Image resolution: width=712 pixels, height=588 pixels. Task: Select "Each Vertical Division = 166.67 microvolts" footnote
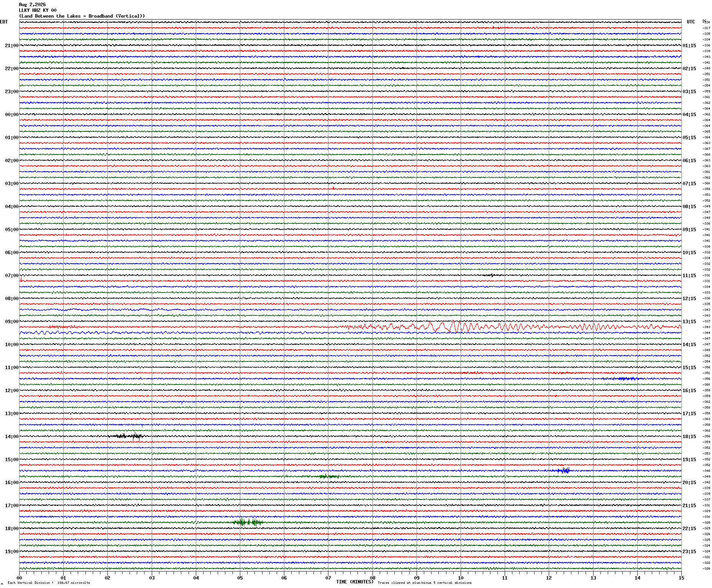[x=49, y=583]
